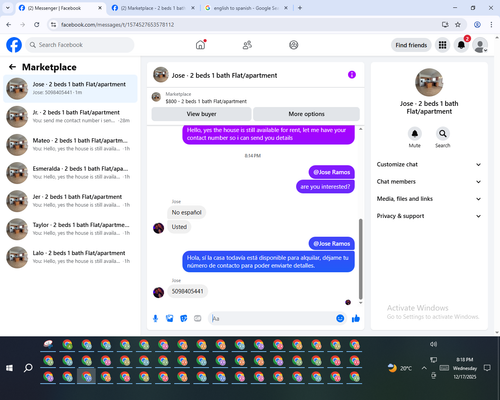Image resolution: width=500 pixels, height=400 pixels.
Task: Open the install app icon in address bar
Action: [445, 25]
